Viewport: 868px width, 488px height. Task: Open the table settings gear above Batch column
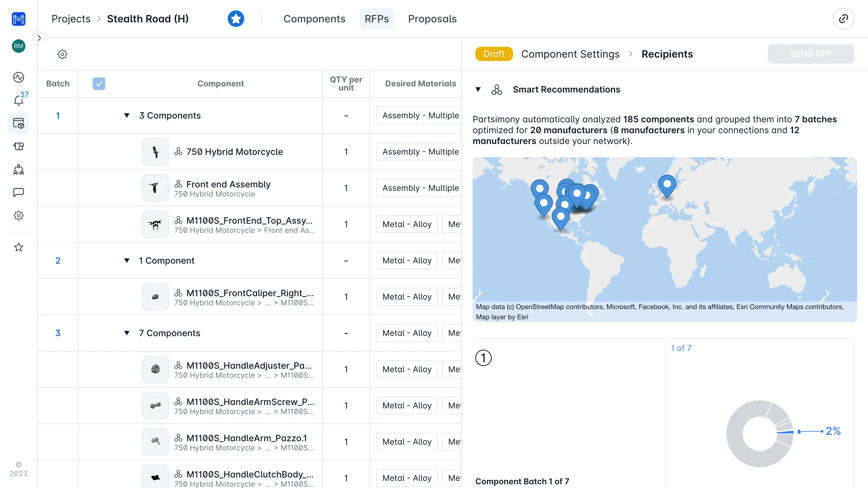coord(62,54)
